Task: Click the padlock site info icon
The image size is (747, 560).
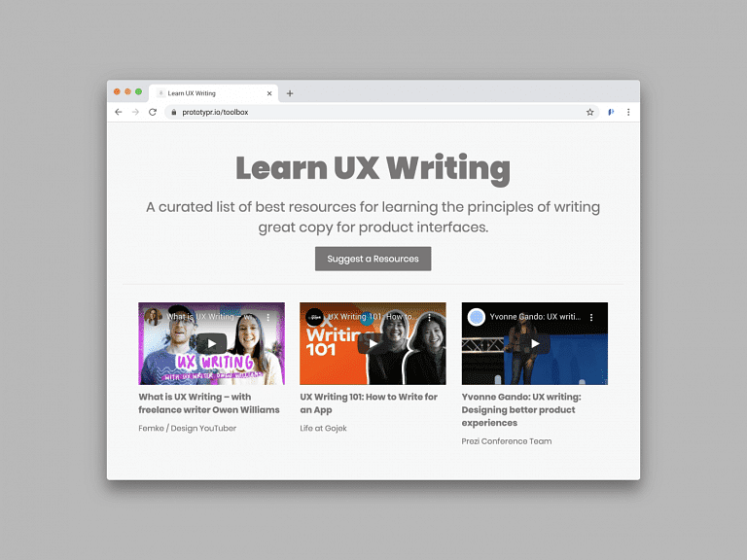Action: click(x=174, y=112)
